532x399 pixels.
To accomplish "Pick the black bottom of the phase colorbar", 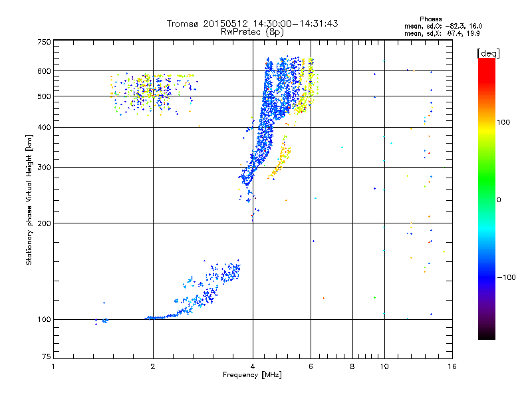I will pyautogui.click(x=487, y=334).
